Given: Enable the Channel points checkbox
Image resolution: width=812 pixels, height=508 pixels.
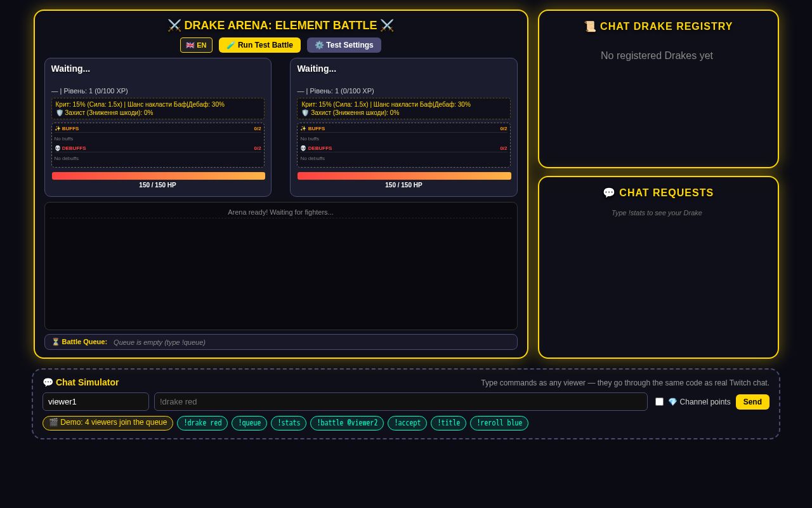Looking at the screenshot, I should click(659, 401).
